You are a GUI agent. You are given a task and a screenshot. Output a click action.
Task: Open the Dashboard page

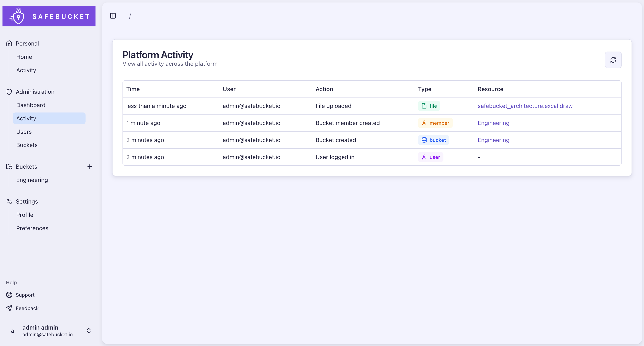[x=31, y=105]
